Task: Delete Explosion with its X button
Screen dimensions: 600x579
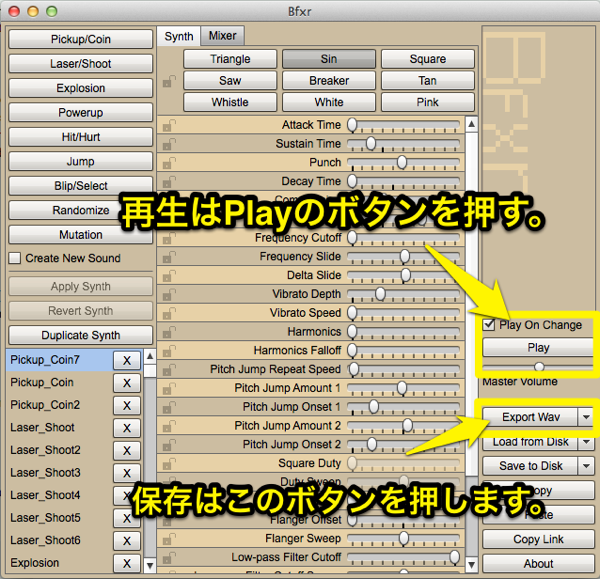Action: click(x=127, y=564)
